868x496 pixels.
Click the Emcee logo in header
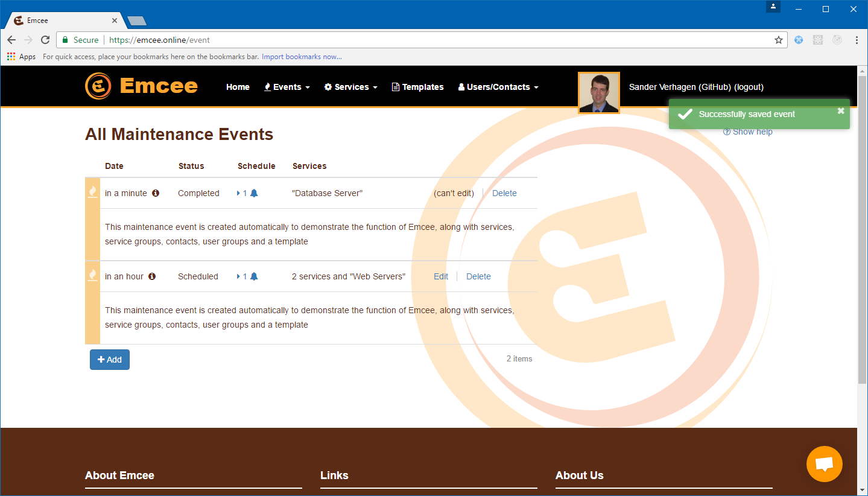point(141,86)
